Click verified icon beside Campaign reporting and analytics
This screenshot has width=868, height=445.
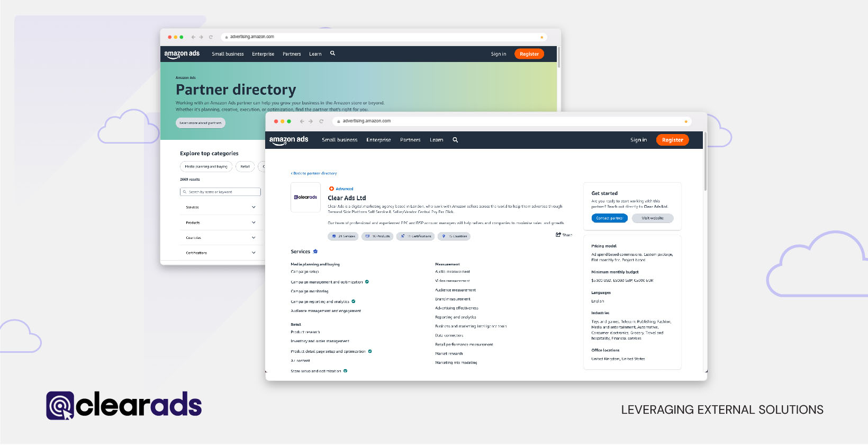(354, 301)
